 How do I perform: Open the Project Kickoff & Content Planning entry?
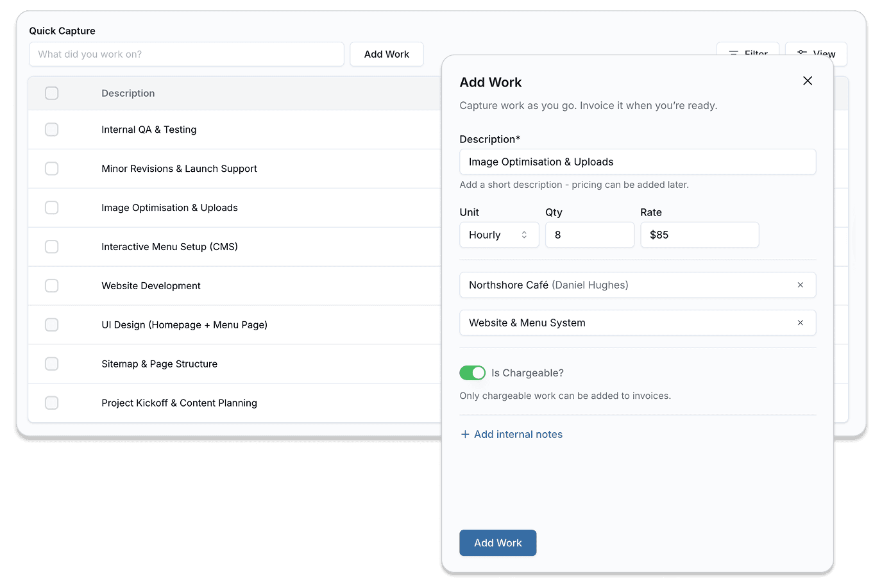click(179, 403)
